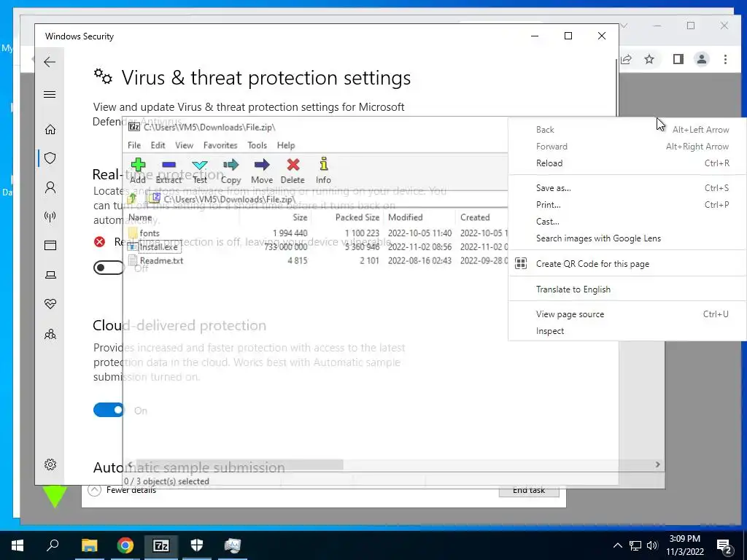Sort by Size column header
This screenshot has width=747, height=560.
click(x=275, y=217)
